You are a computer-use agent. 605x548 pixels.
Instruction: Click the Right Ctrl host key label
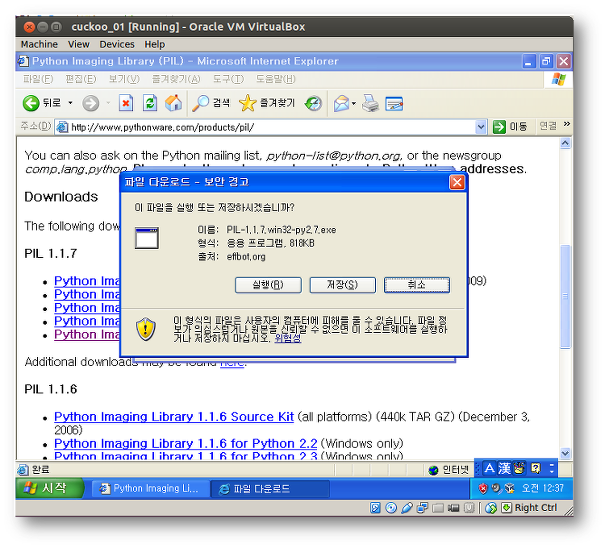[536, 508]
